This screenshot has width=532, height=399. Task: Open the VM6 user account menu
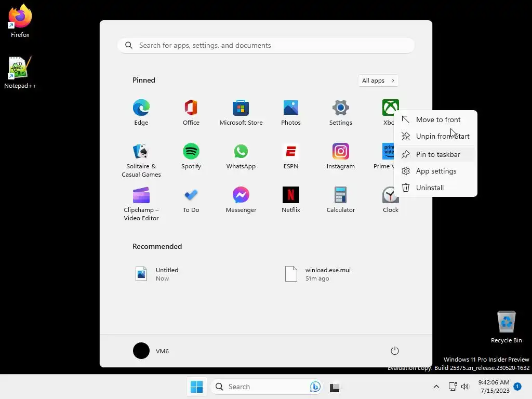(151, 351)
